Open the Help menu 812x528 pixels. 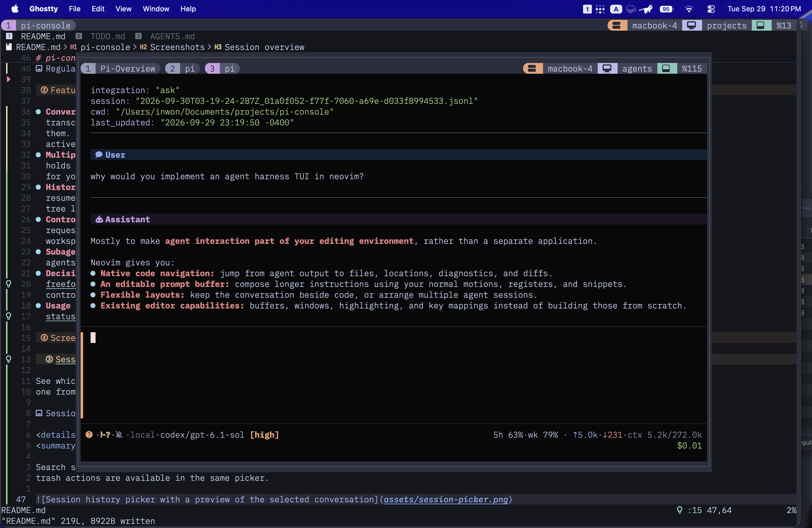(188, 9)
